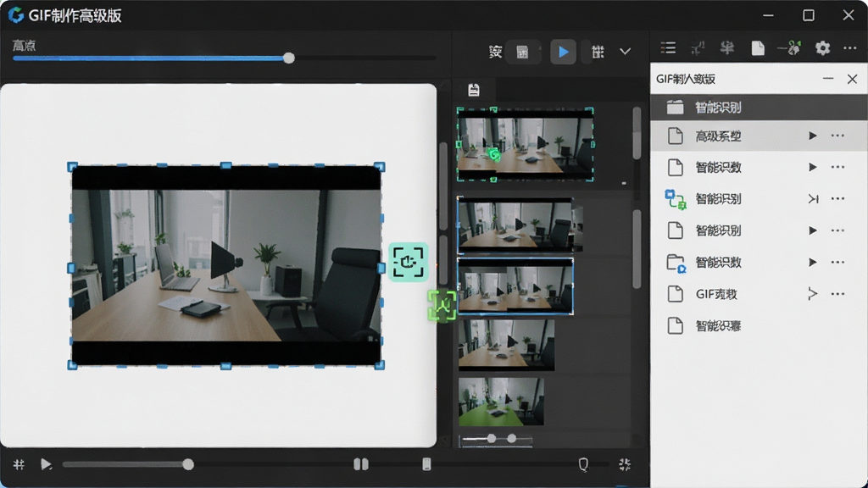Click the bottom playback progress slider handle
This screenshot has width=868, height=488.
[x=188, y=464]
